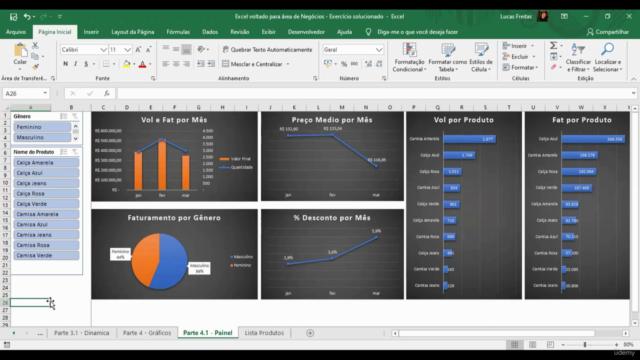Viewport: 640px width, 360px height.
Task: Switch to Page Layout view icon
Action: coord(532,345)
